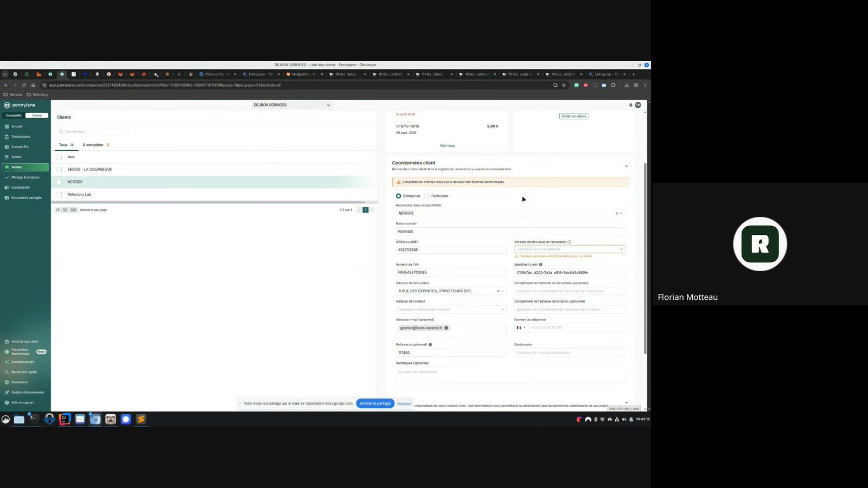Click the Voir tous link

pos(447,146)
